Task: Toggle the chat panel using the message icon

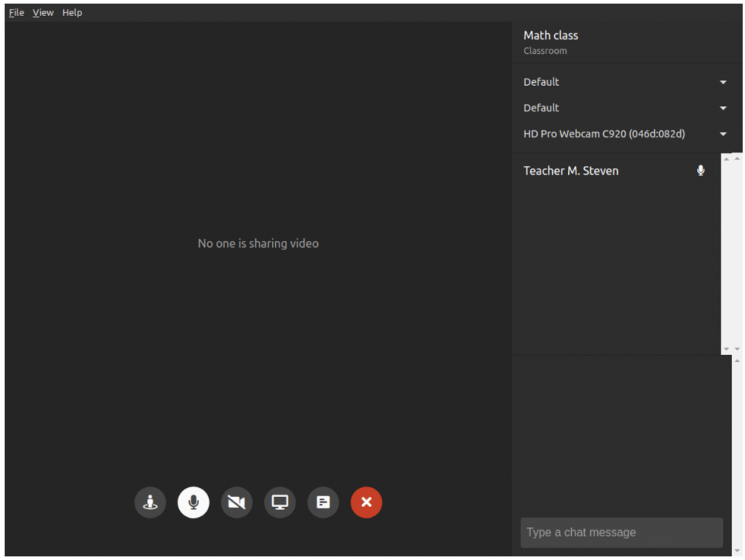Action: 323,503
